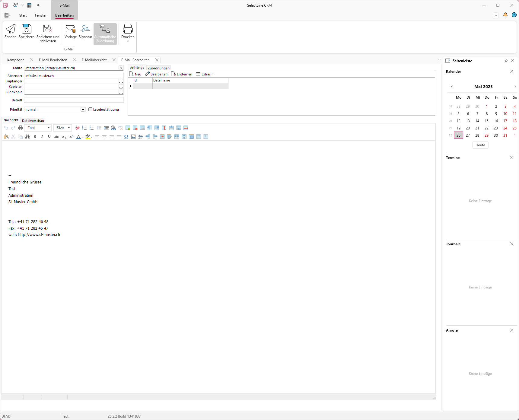
Task: Click the print icon in the editor toolbar
Action: [x=21, y=128]
